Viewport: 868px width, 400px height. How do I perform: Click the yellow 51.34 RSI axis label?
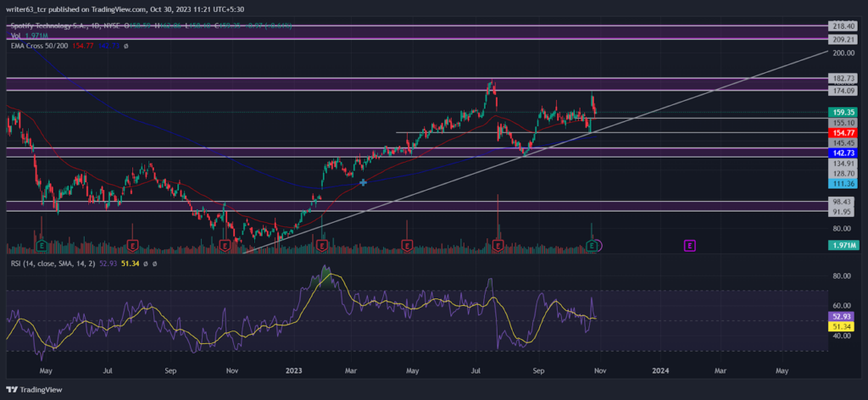[843, 327]
